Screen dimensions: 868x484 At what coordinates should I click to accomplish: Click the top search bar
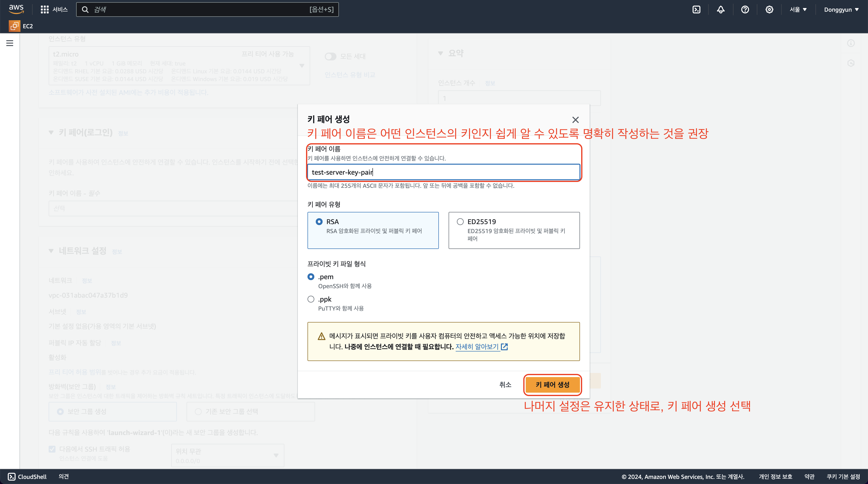pos(207,9)
